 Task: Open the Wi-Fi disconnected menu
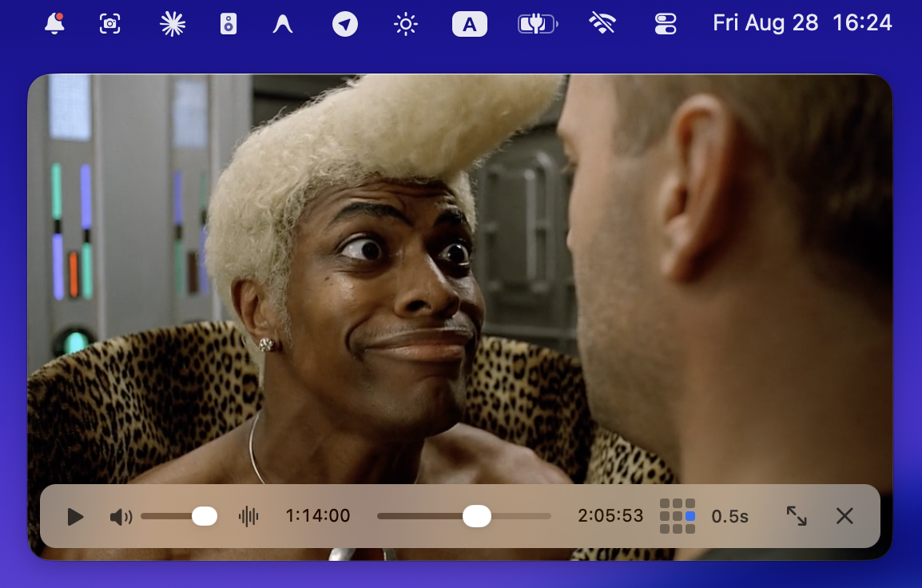pyautogui.click(x=602, y=24)
